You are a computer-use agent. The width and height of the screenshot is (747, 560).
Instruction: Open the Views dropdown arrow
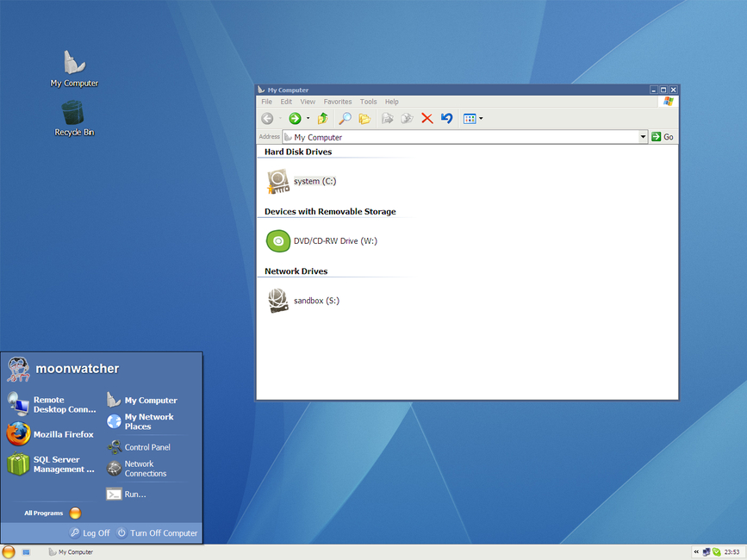pos(481,119)
